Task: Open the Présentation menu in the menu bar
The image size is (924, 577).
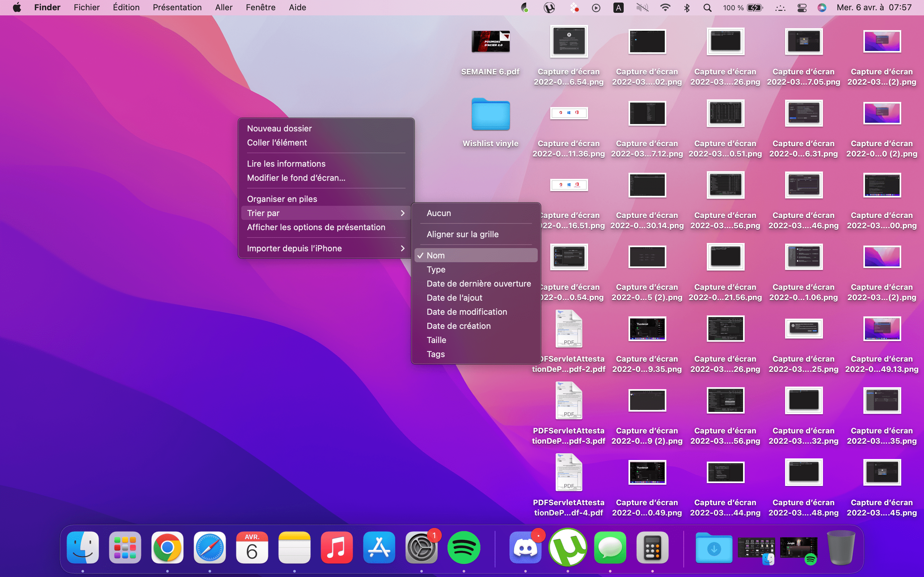Action: (177, 8)
